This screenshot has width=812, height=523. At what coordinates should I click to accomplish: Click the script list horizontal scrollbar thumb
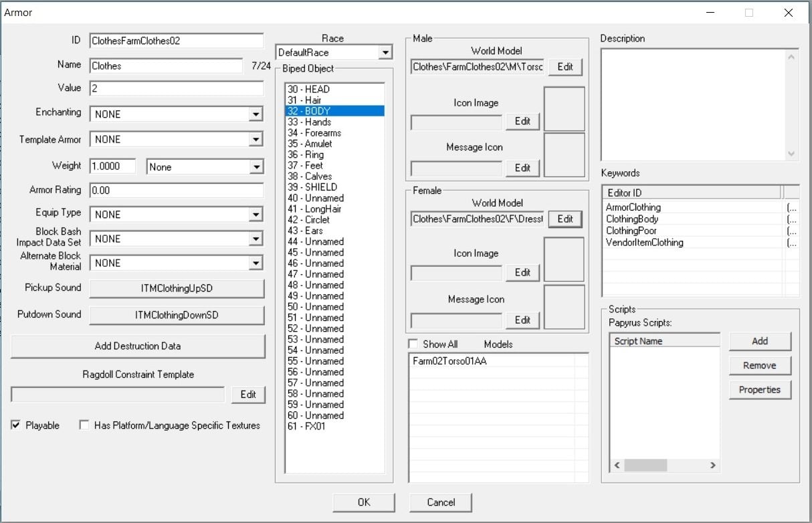(646, 465)
